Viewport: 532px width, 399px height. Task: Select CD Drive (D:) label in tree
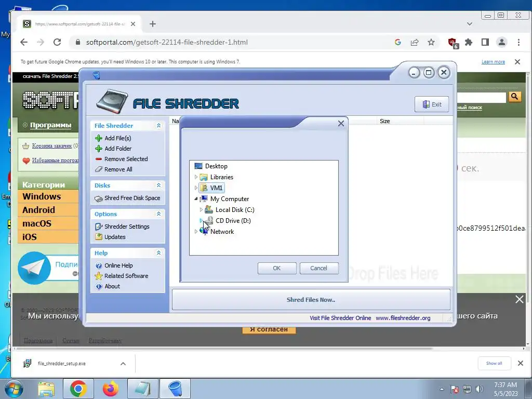[x=233, y=220]
